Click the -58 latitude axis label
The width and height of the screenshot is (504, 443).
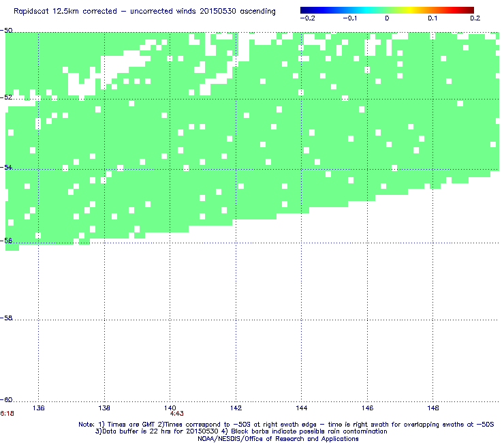(x=6, y=318)
